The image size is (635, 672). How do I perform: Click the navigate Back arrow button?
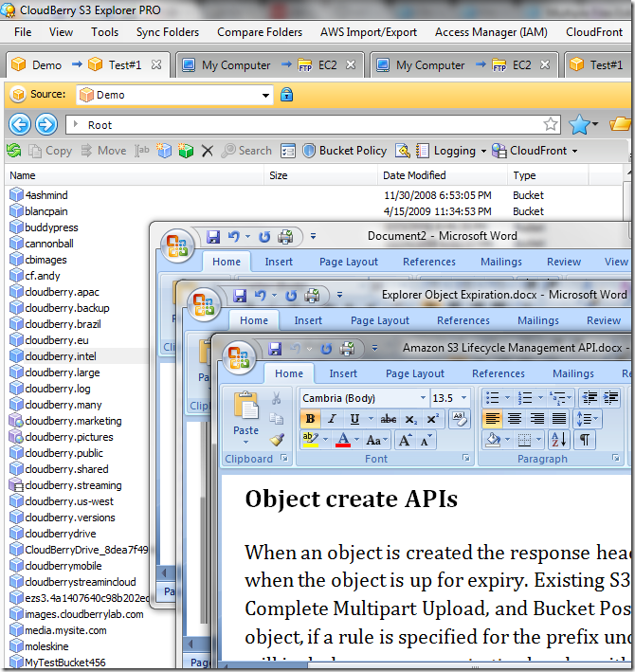point(19,124)
